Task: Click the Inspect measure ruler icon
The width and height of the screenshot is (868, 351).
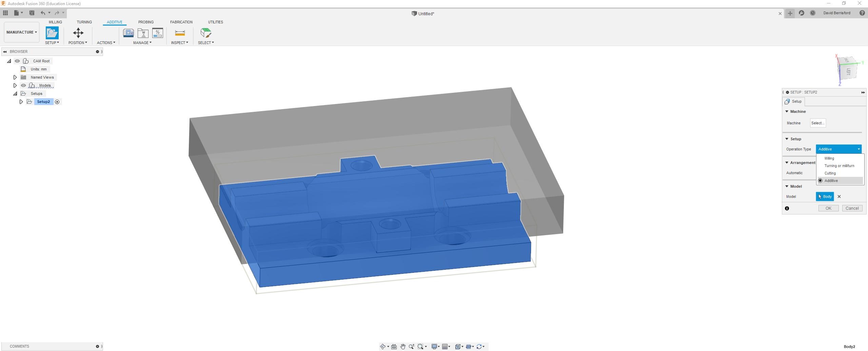Action: pyautogui.click(x=180, y=33)
